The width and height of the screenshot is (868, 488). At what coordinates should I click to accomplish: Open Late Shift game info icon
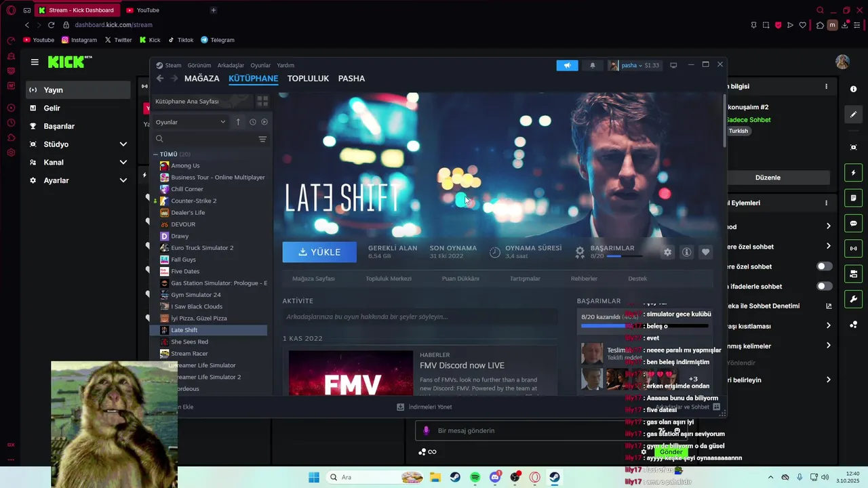(x=686, y=252)
